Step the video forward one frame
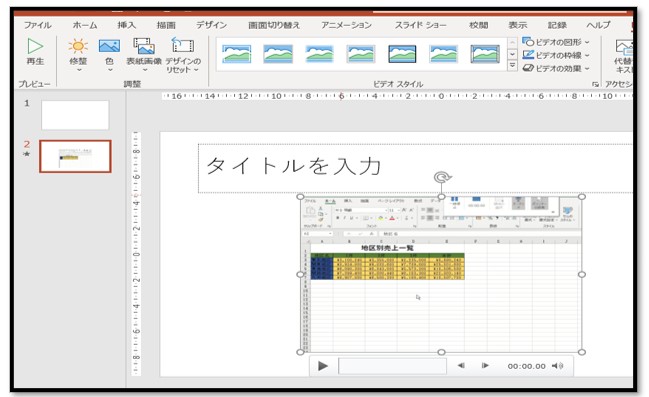The image size is (649, 397). pyautogui.click(x=485, y=366)
